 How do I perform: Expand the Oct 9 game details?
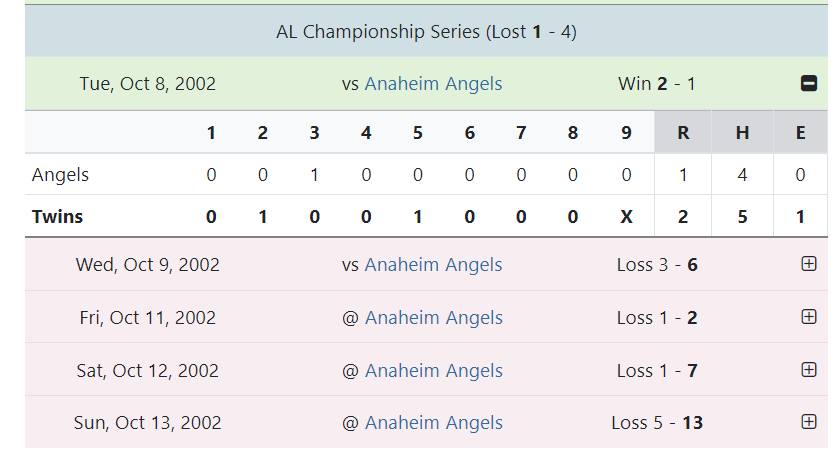809,264
